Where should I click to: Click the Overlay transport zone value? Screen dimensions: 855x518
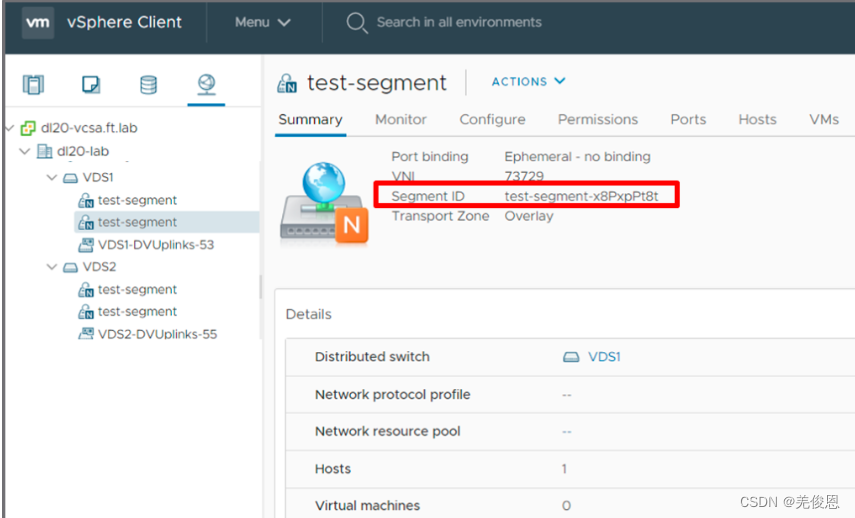pos(529,216)
